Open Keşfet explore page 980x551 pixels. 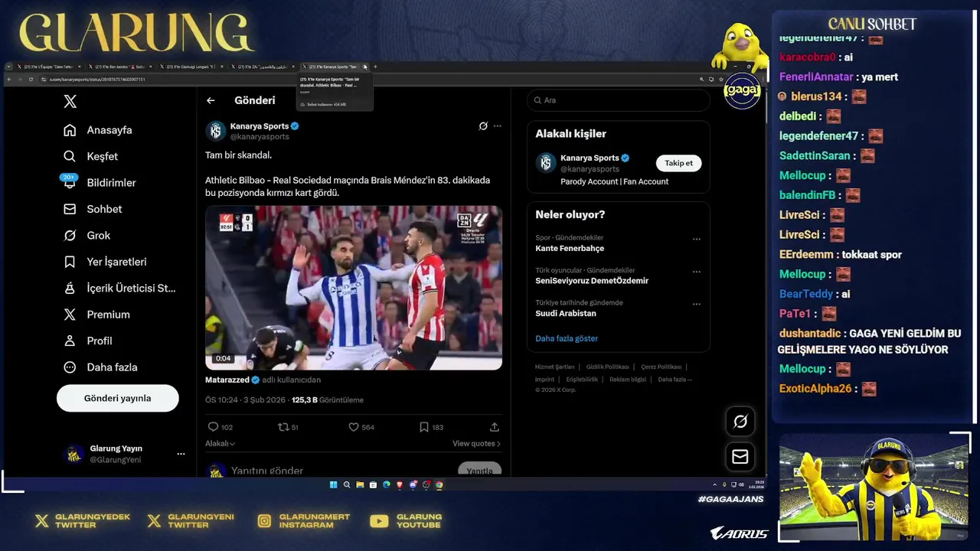[x=91, y=156]
